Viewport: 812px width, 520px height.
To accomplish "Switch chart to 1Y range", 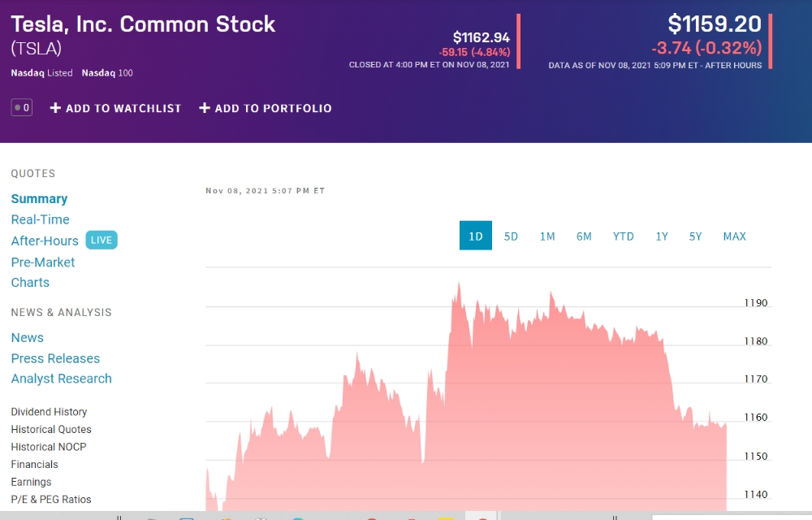I will click(x=662, y=236).
